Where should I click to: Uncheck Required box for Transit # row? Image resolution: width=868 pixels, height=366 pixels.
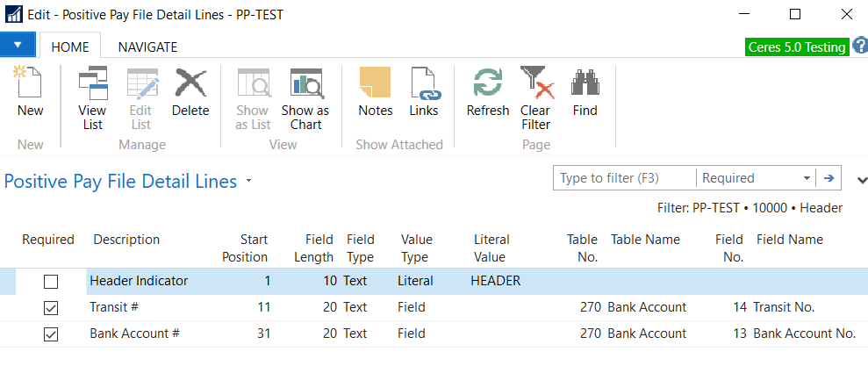click(x=51, y=308)
